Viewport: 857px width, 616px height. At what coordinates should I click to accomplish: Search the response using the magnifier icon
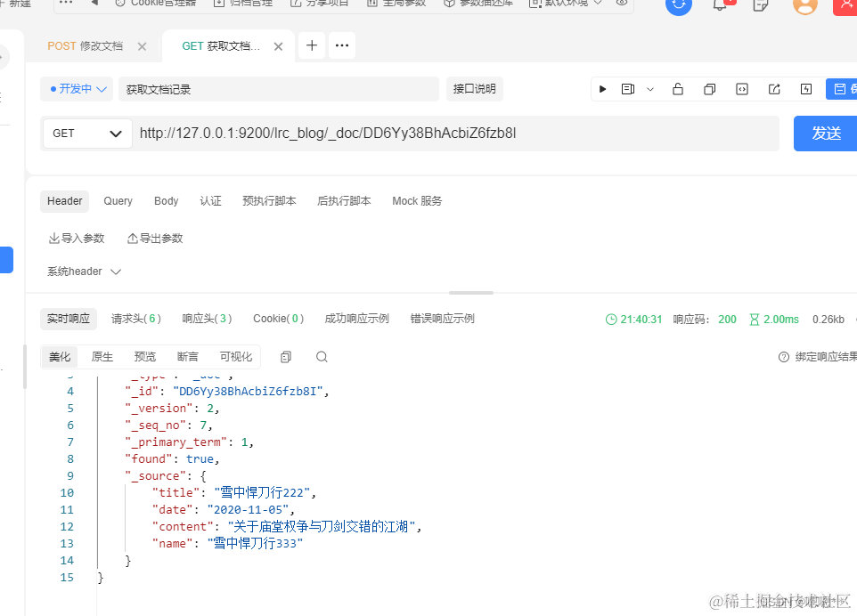coord(321,355)
